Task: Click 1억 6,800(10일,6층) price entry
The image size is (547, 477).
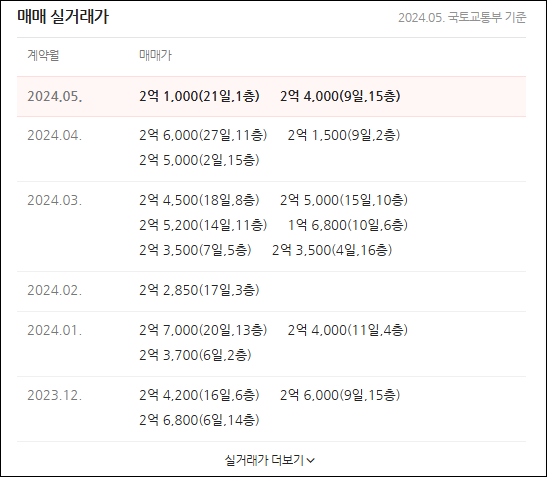Action: click(347, 225)
